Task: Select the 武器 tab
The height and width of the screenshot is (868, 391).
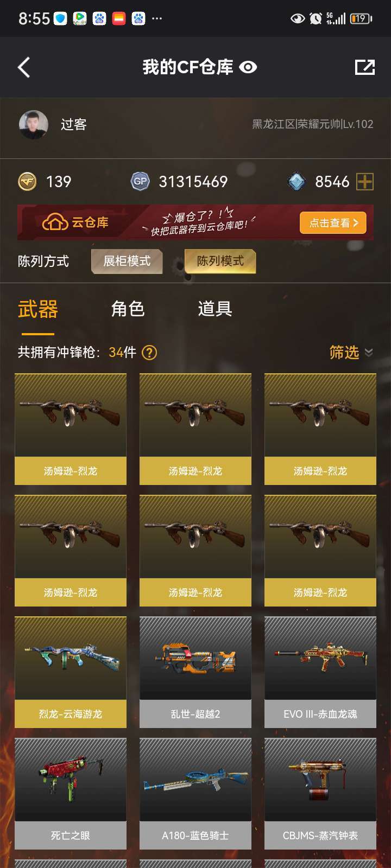Action: 38,309
